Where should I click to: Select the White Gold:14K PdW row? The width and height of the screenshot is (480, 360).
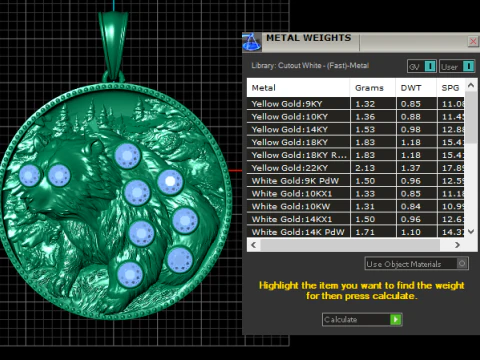tap(356, 232)
